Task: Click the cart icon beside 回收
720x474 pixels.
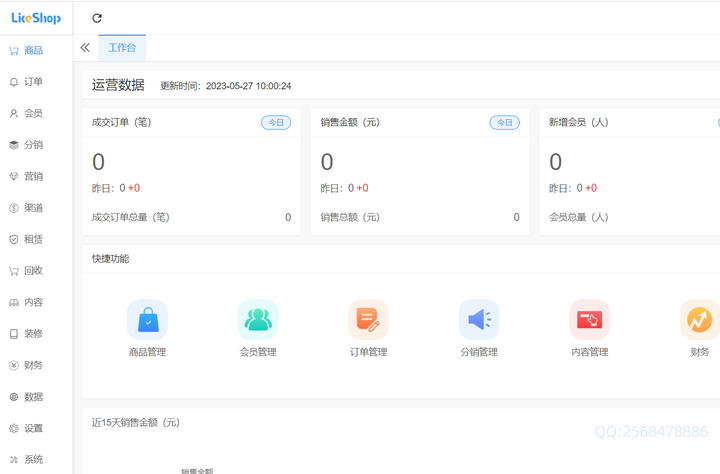Action: (14, 271)
